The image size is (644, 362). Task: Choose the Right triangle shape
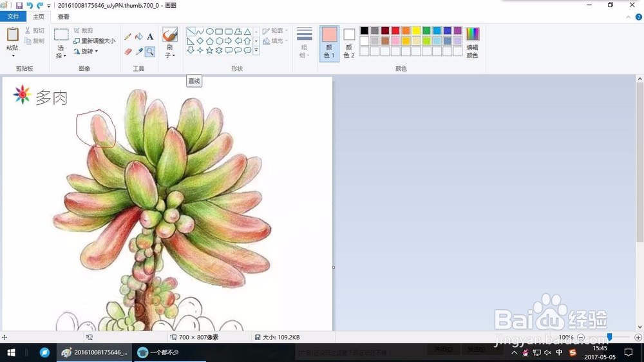191,41
